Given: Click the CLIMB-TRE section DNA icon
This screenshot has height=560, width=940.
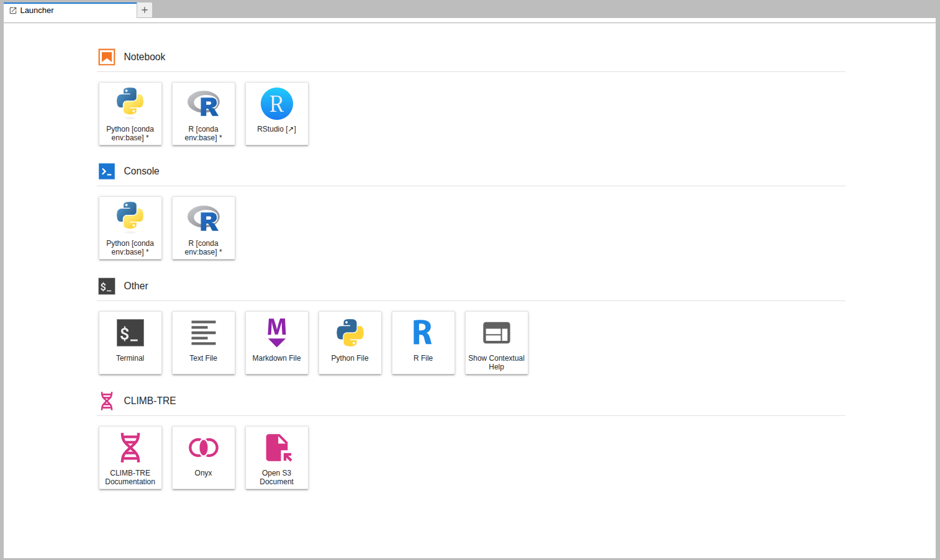Looking at the screenshot, I should coord(106,400).
